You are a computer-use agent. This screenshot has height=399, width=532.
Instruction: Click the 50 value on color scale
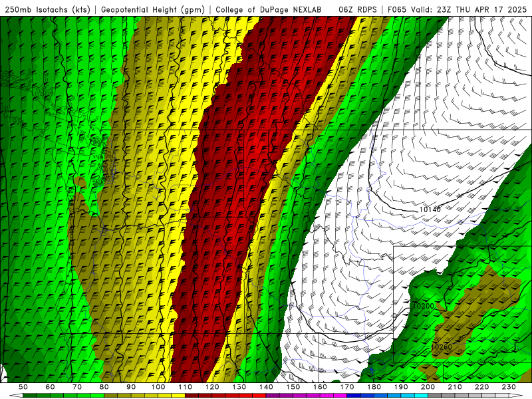click(x=23, y=387)
